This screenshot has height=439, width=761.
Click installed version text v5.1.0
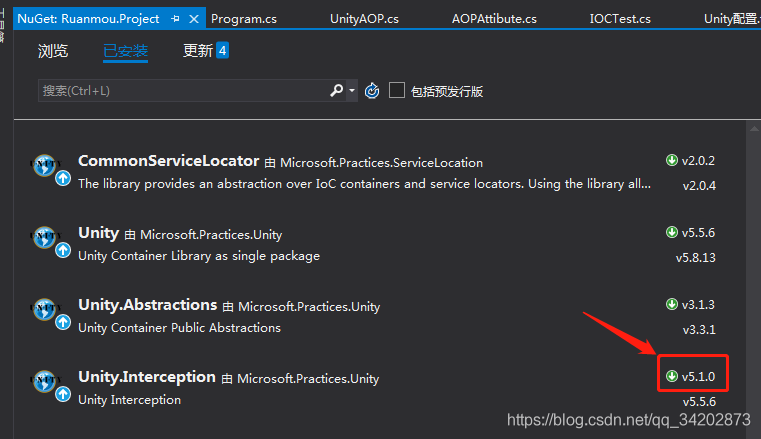[698, 376]
